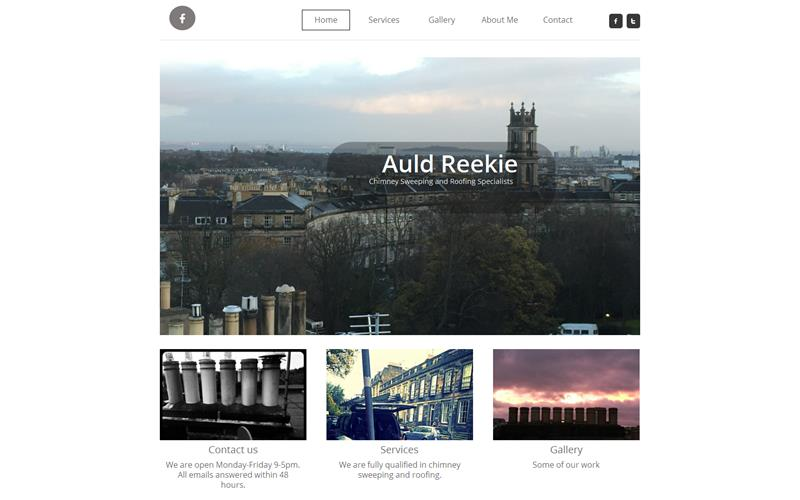Click the Chimney Sweeping and Roofing Specialists tagline

[441, 182]
